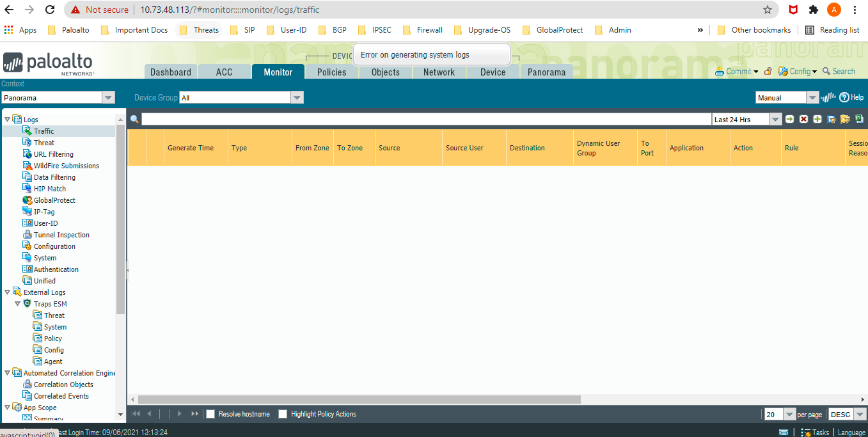
Task: Open the Last 24 Hrs time range dropdown
Action: click(x=775, y=119)
